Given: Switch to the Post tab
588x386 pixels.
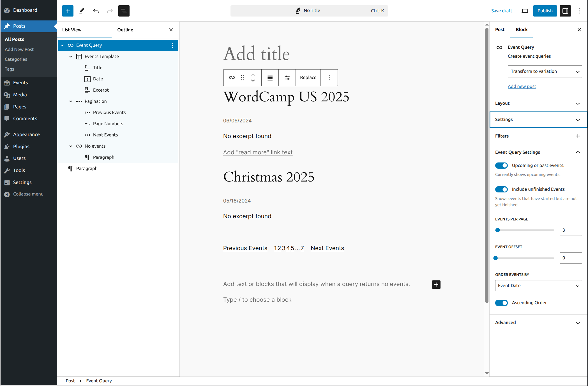Looking at the screenshot, I should coord(500,30).
